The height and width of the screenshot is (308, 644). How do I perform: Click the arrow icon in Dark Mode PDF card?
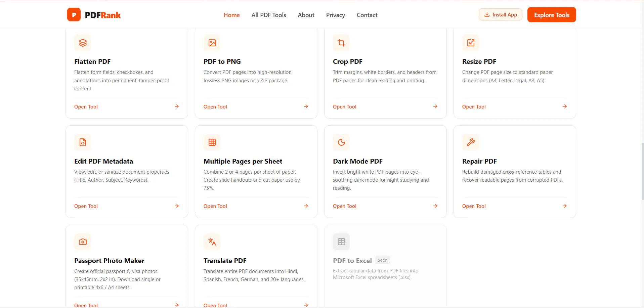435,206
